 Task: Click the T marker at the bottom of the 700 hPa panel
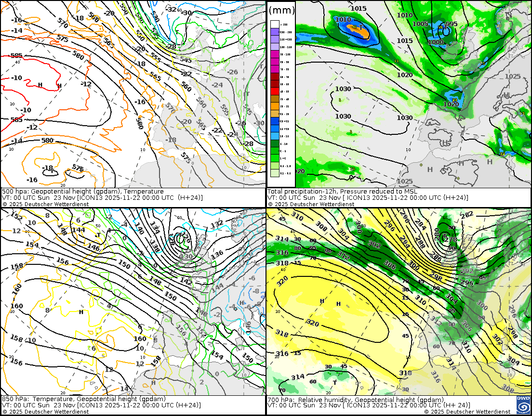335,382
